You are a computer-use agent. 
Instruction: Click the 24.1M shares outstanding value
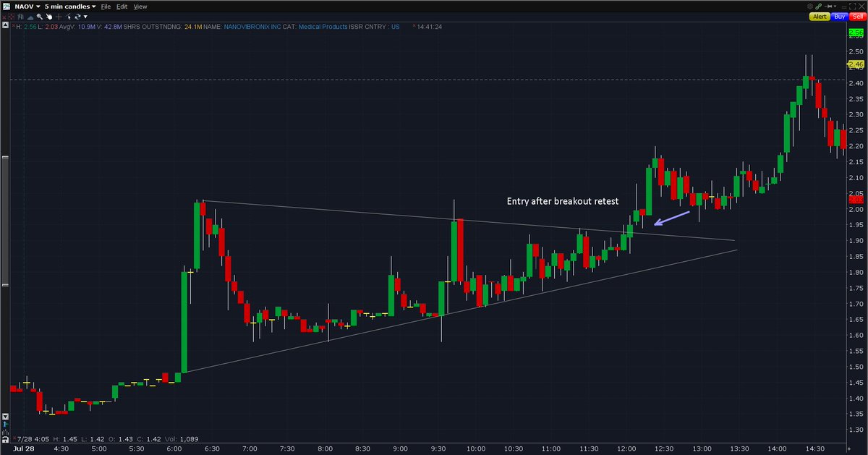(193, 27)
